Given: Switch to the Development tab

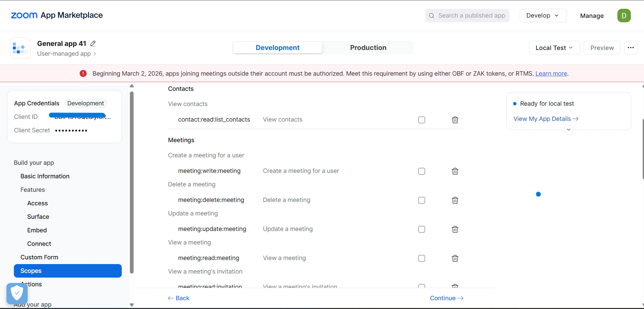Looking at the screenshot, I should (x=277, y=48).
